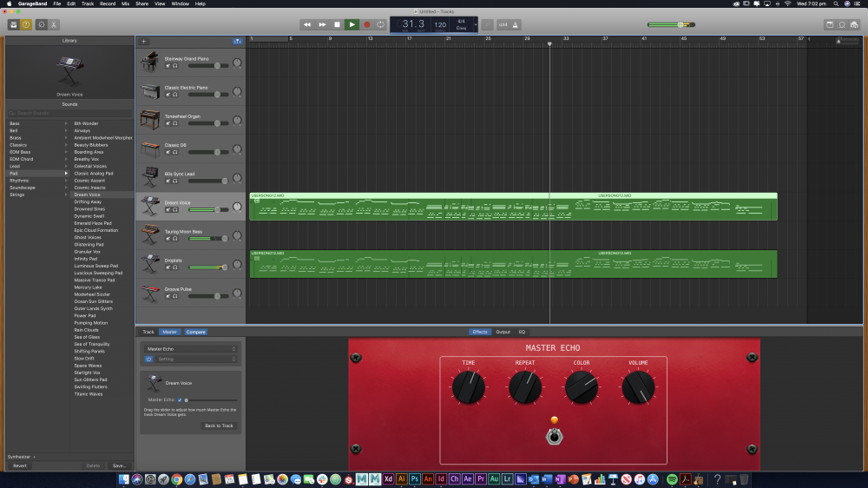The height and width of the screenshot is (488, 868).
Task: Add a new track with plus button
Action: [143, 42]
